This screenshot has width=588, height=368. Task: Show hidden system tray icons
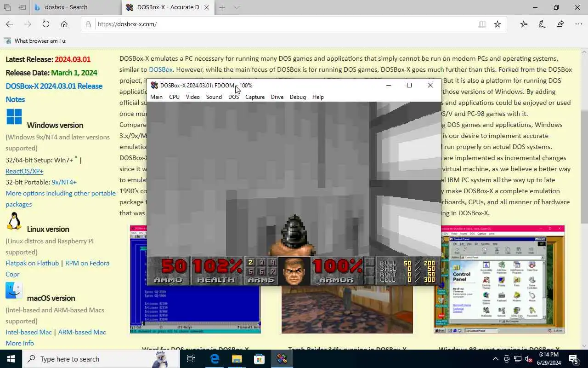coord(496,359)
